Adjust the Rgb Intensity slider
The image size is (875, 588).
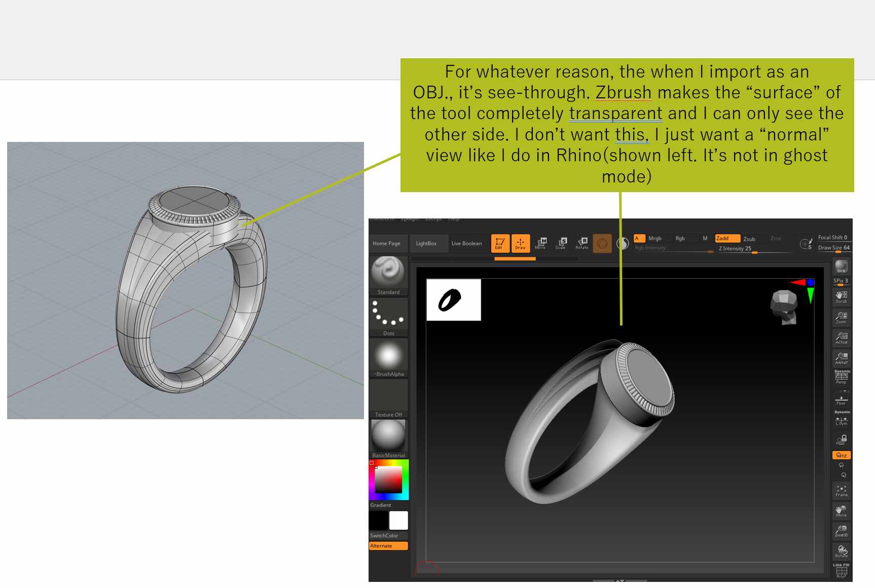pyautogui.click(x=674, y=248)
